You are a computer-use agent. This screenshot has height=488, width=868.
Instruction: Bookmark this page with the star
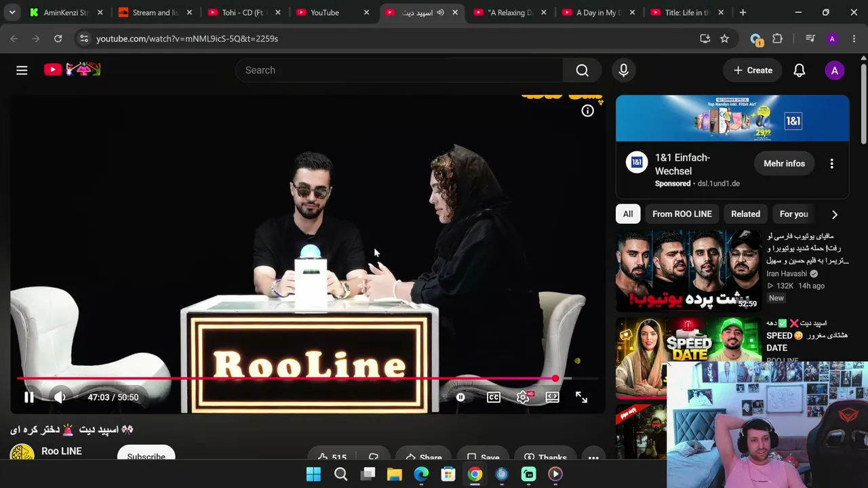(x=724, y=39)
